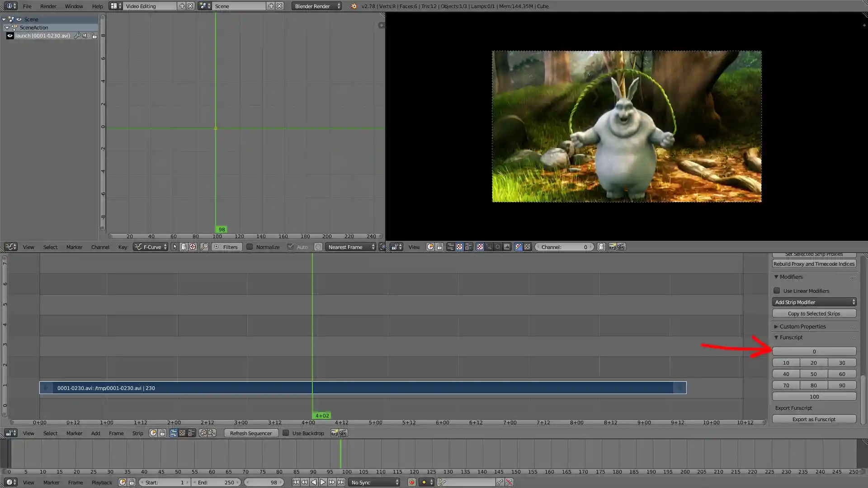Viewport: 868px width, 488px height.
Task: Click the Blender info editor icon at top left
Action: (x=9, y=6)
